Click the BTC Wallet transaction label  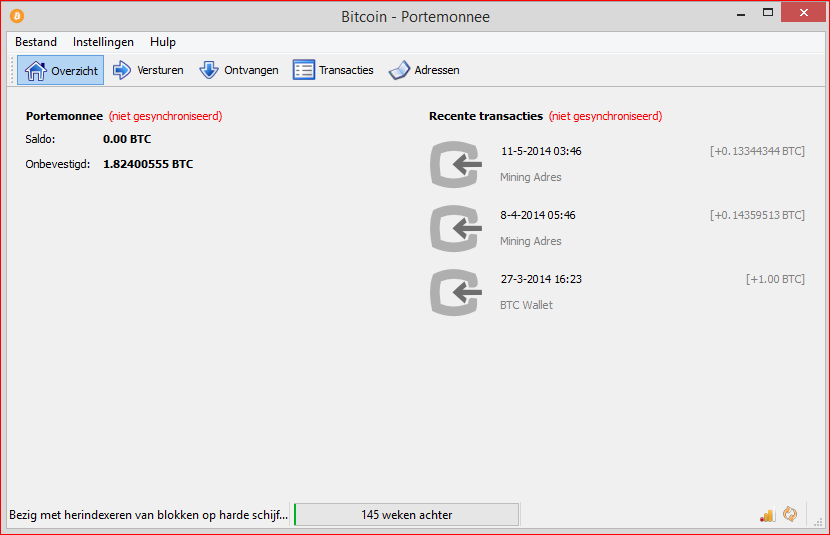526,305
